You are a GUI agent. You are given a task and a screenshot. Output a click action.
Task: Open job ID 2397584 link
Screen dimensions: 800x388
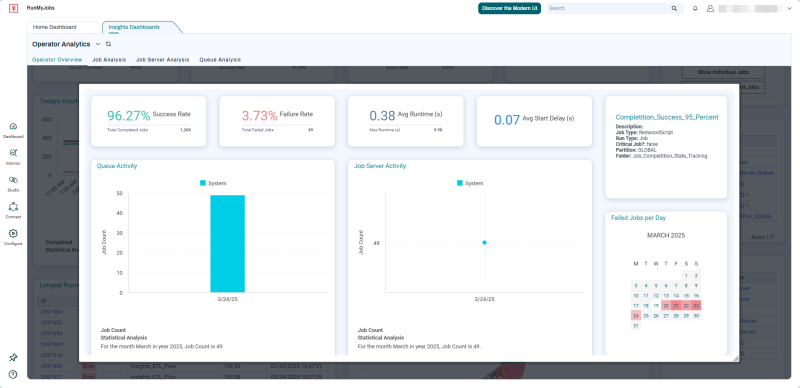(51, 344)
